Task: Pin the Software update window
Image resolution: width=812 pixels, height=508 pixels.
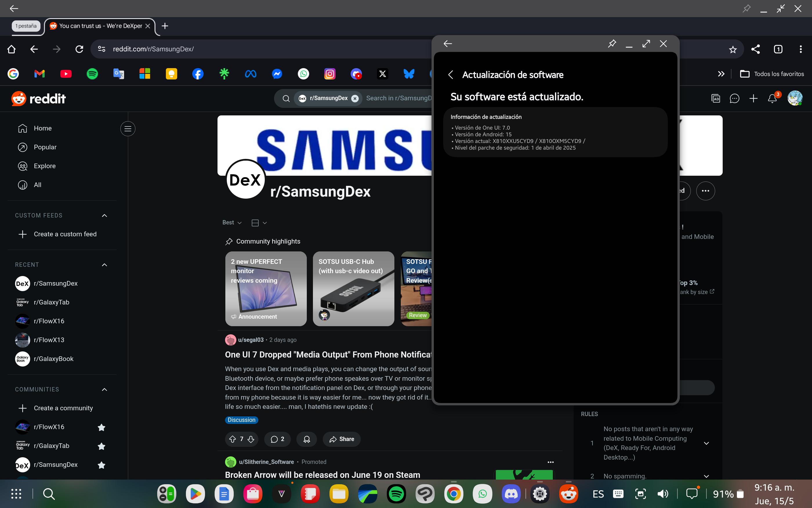Action: click(612, 43)
